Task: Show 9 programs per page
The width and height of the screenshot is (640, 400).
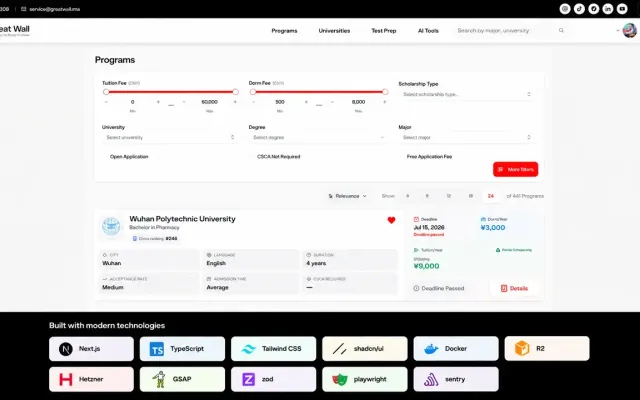Action: pos(427,196)
